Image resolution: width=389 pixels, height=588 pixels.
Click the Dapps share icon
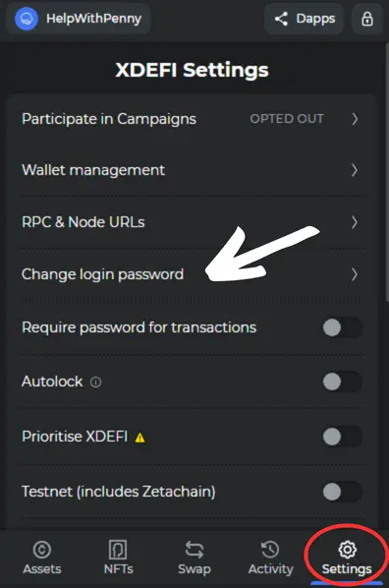point(281,19)
